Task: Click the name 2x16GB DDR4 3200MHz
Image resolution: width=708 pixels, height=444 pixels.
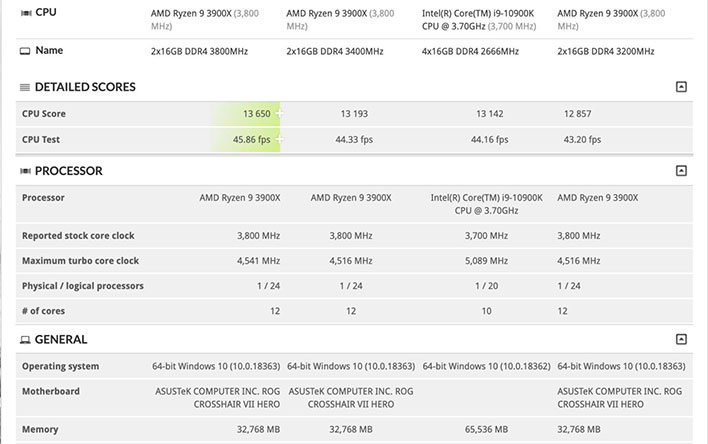Action: tap(606, 51)
